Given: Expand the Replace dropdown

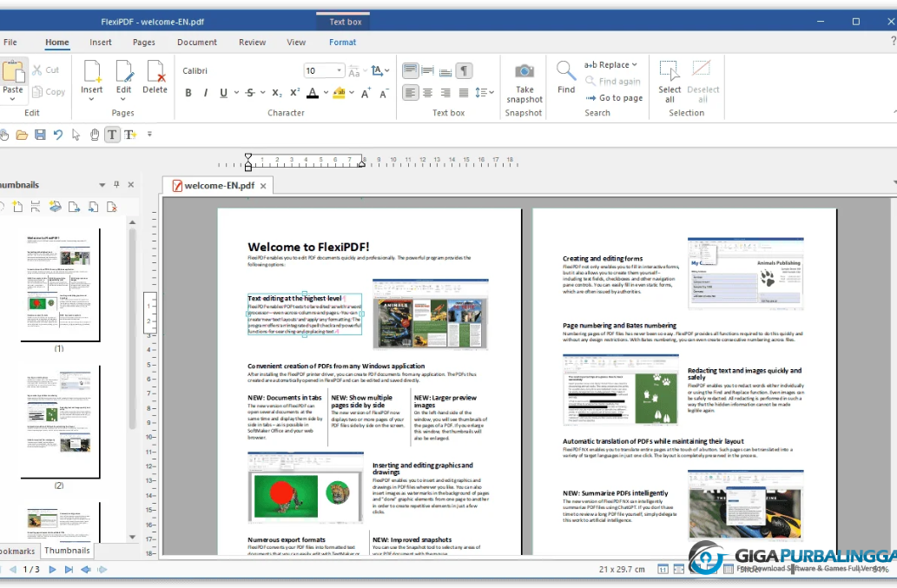Looking at the screenshot, I should (635, 64).
